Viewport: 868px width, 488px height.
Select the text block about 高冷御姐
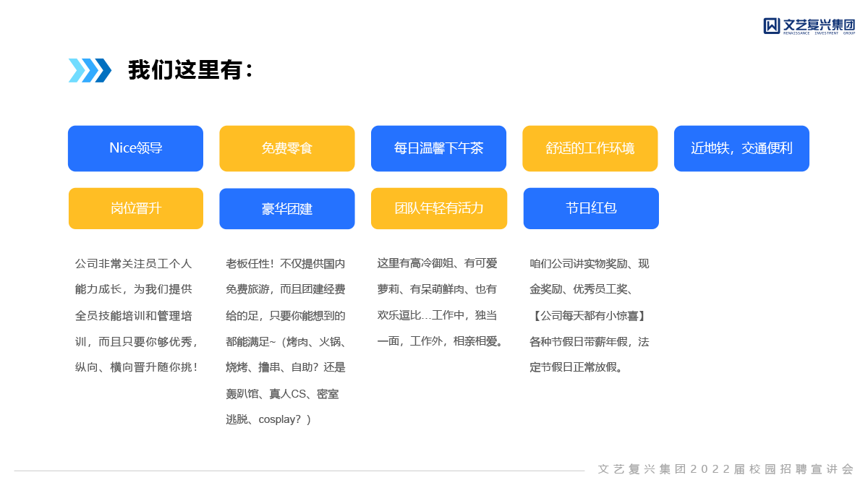coord(440,302)
